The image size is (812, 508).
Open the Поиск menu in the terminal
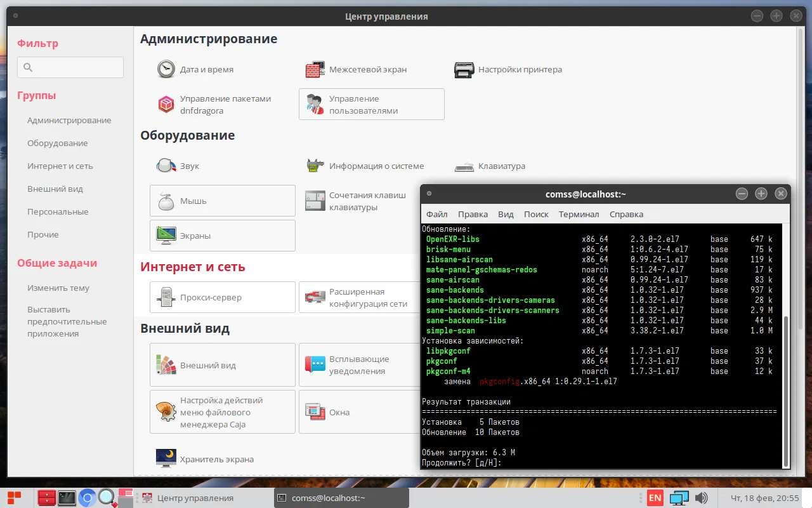[x=536, y=214]
